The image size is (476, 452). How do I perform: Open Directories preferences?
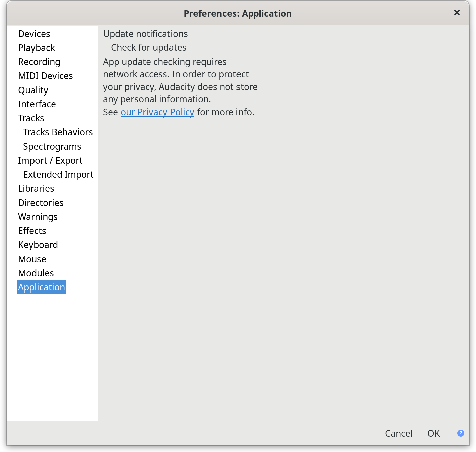coord(41,203)
